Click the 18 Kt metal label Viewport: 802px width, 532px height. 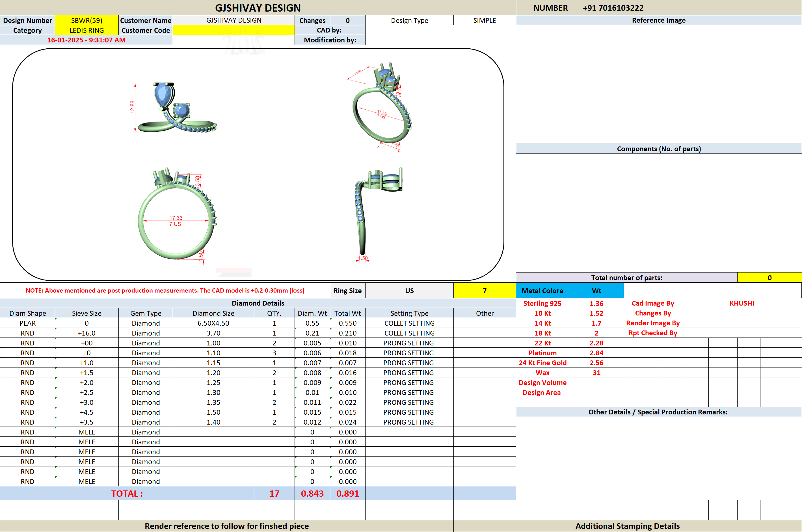point(542,333)
